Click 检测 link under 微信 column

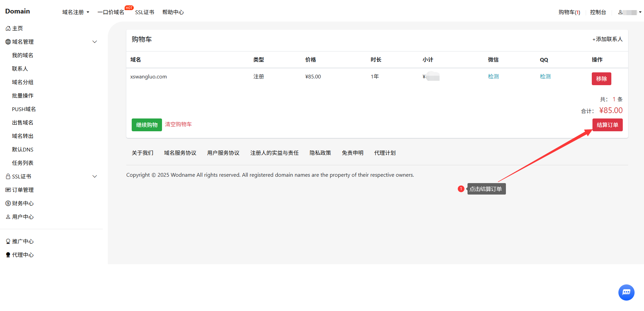[493, 77]
